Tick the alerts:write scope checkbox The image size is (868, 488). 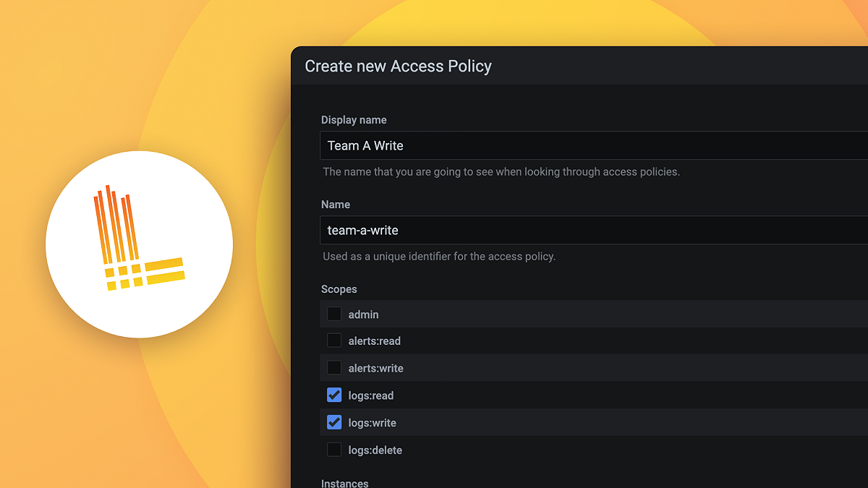coord(334,368)
